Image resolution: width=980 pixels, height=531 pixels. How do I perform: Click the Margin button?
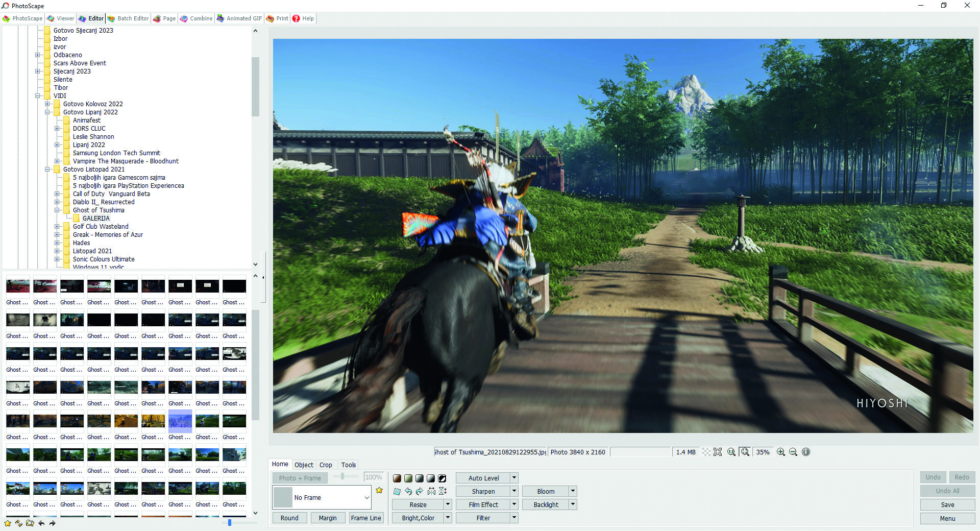click(328, 518)
